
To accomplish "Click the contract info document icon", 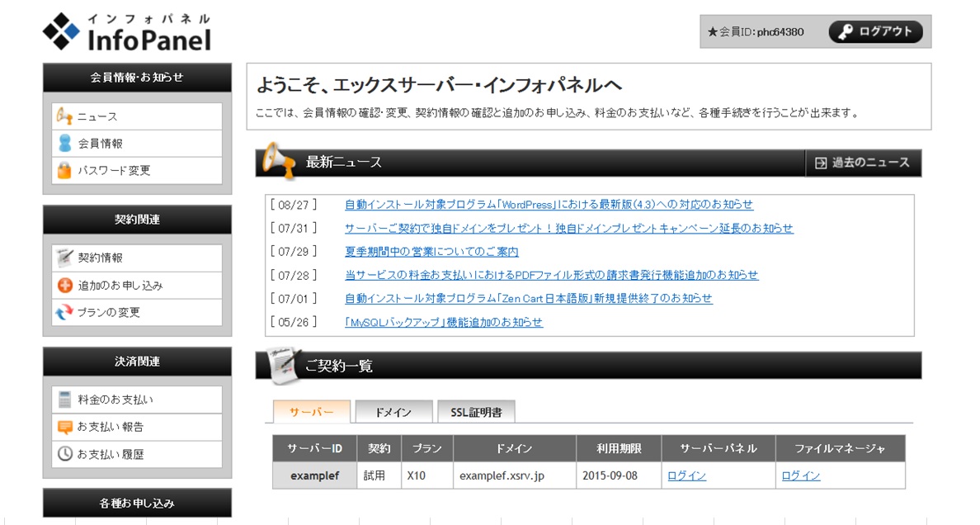I will [64, 258].
